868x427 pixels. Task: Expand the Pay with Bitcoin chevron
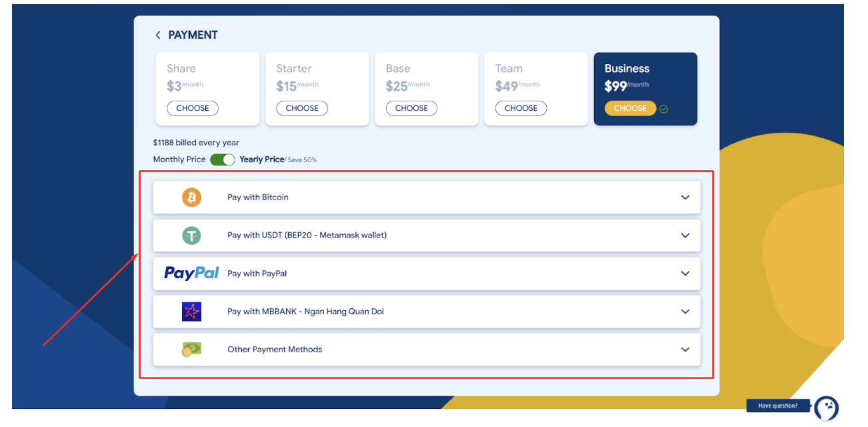coord(685,197)
